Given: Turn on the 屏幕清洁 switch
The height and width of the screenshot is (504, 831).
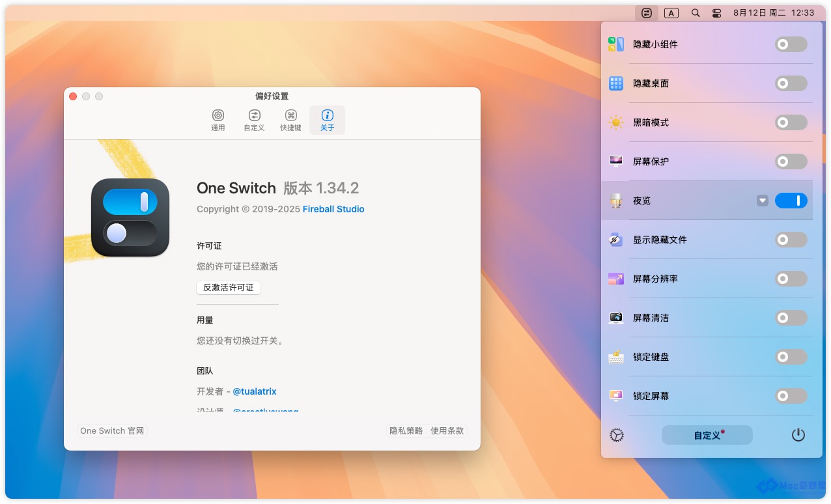Looking at the screenshot, I should coord(791,318).
